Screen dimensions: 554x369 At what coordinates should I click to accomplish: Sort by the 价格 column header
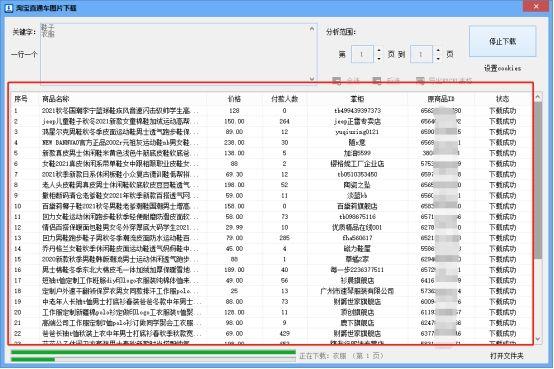tap(234, 99)
